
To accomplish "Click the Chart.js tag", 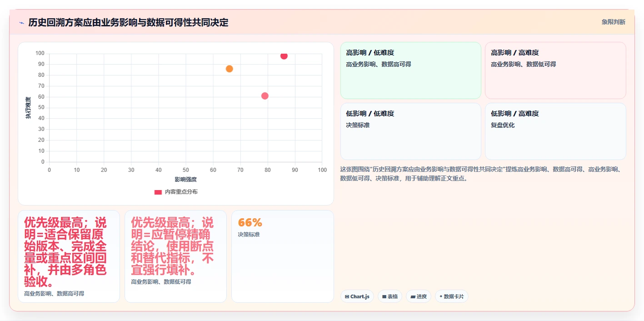I will (357, 296).
